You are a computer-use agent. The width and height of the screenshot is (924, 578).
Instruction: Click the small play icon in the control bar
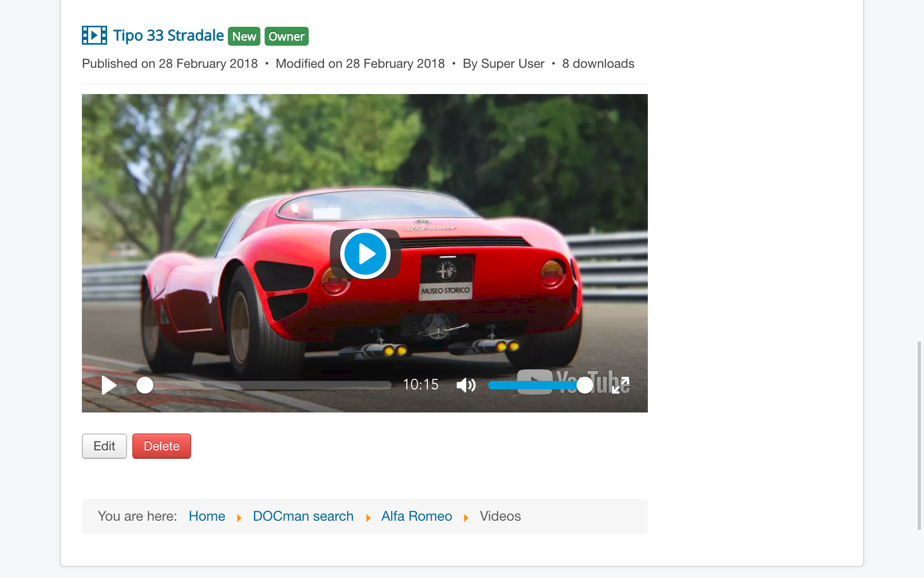[x=109, y=385]
